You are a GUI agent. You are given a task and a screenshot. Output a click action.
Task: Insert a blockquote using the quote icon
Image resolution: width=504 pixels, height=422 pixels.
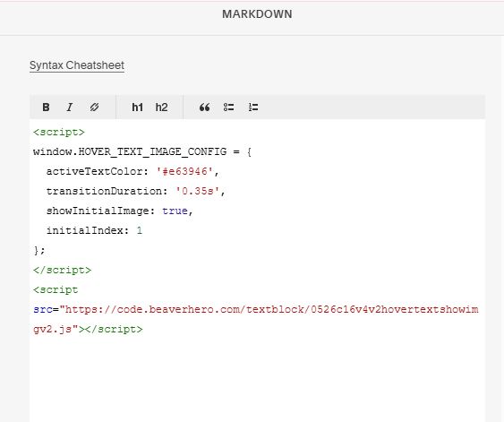coord(204,108)
